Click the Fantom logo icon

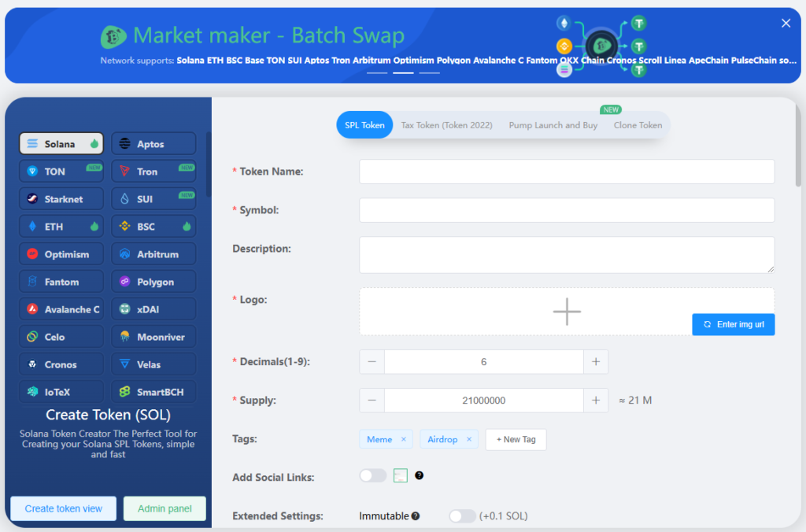32,282
